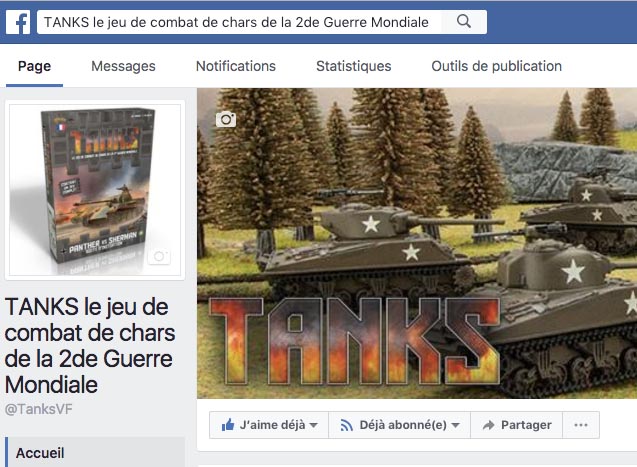Click the share arrow icon on Partager
This screenshot has width=637, height=467.
(x=488, y=425)
